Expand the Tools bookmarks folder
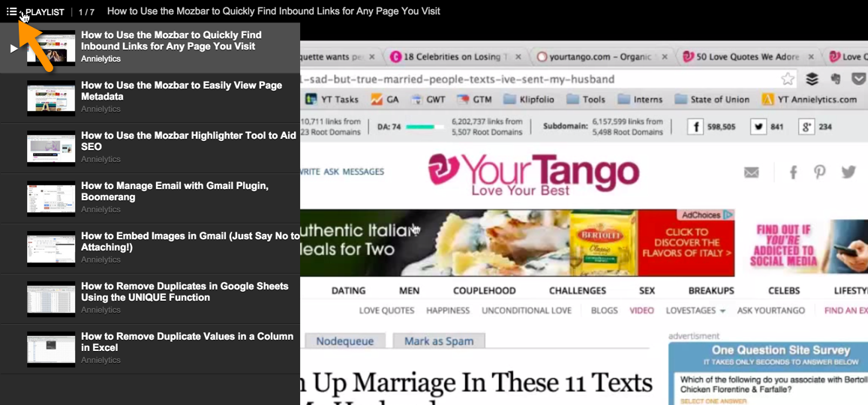The width and height of the screenshot is (868, 405). [586, 100]
